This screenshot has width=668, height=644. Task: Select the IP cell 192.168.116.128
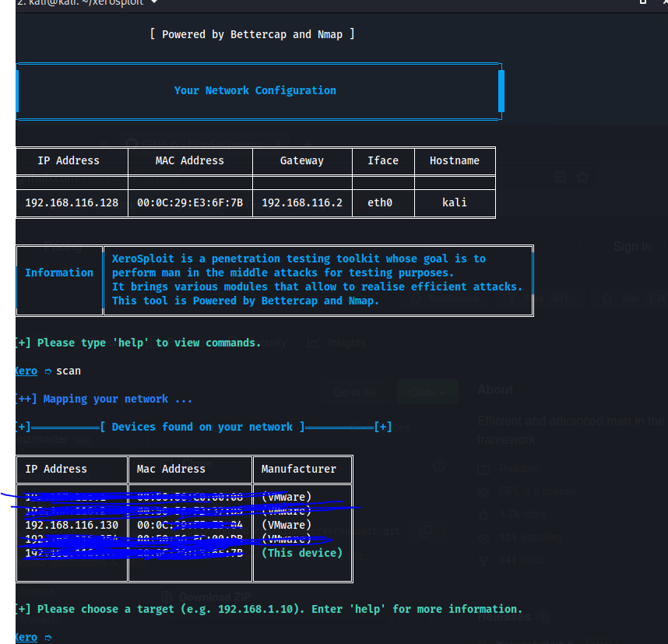coord(72,203)
